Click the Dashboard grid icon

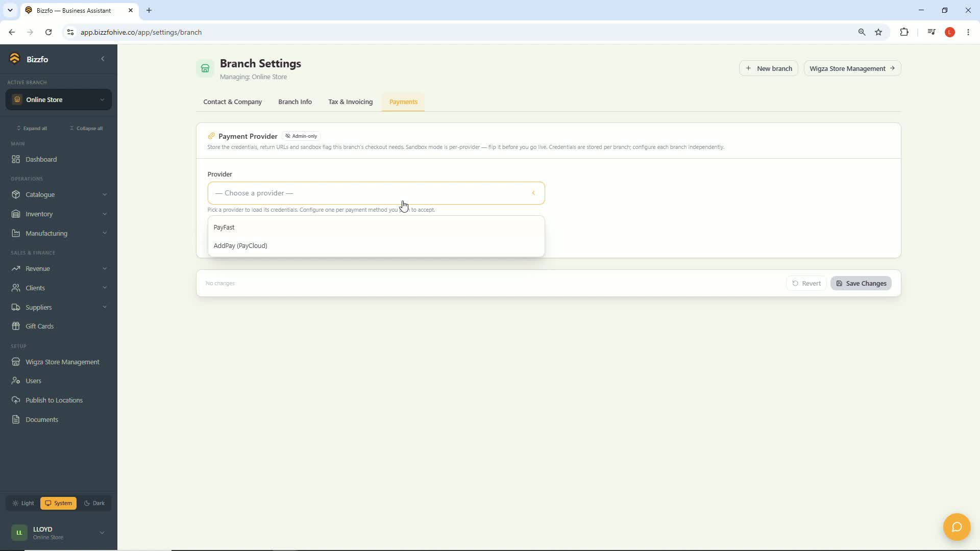[x=16, y=159]
